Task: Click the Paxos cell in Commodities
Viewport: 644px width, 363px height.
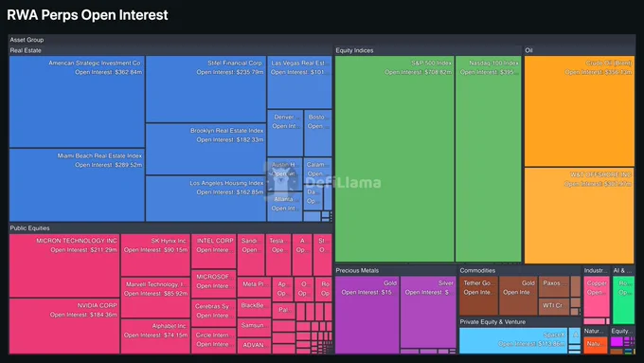Action: click(554, 286)
